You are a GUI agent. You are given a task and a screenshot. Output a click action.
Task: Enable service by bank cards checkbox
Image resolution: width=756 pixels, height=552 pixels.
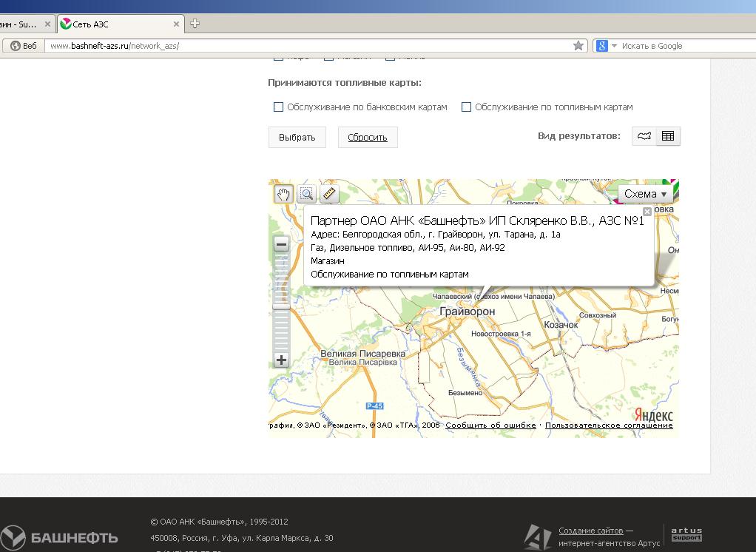(x=279, y=107)
